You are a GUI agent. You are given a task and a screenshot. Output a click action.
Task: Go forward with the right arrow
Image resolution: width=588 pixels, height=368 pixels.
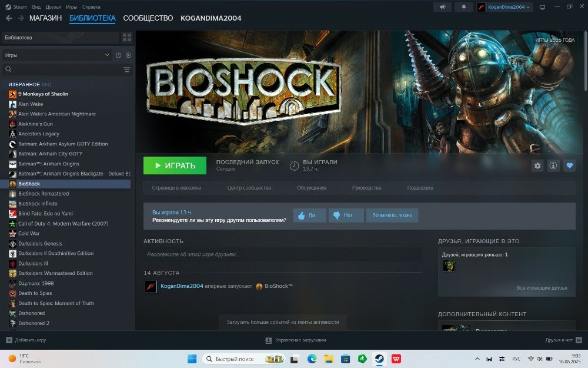(21, 18)
